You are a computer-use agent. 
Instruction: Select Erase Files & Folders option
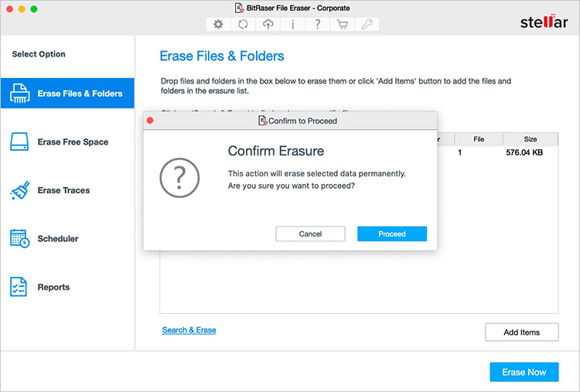click(67, 94)
